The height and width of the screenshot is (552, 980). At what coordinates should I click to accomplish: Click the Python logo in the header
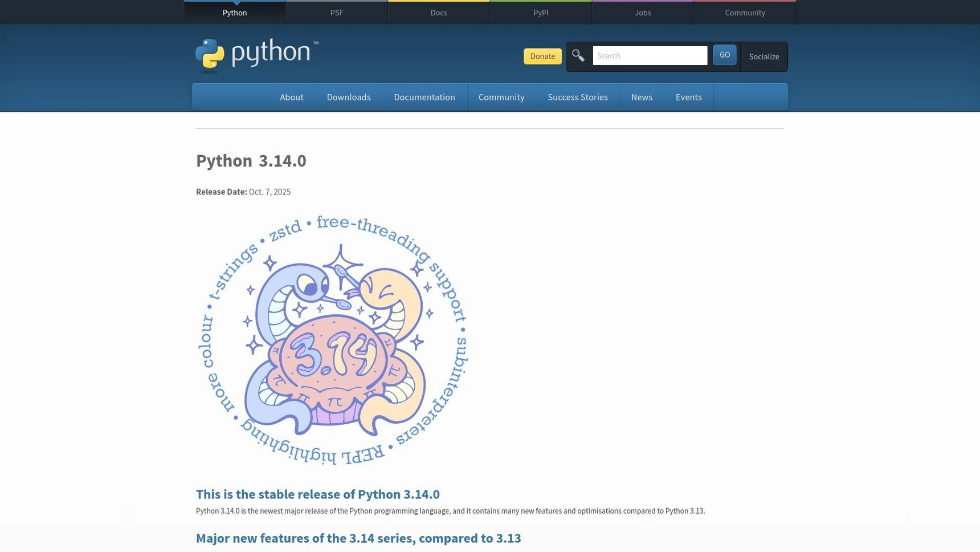pos(257,56)
